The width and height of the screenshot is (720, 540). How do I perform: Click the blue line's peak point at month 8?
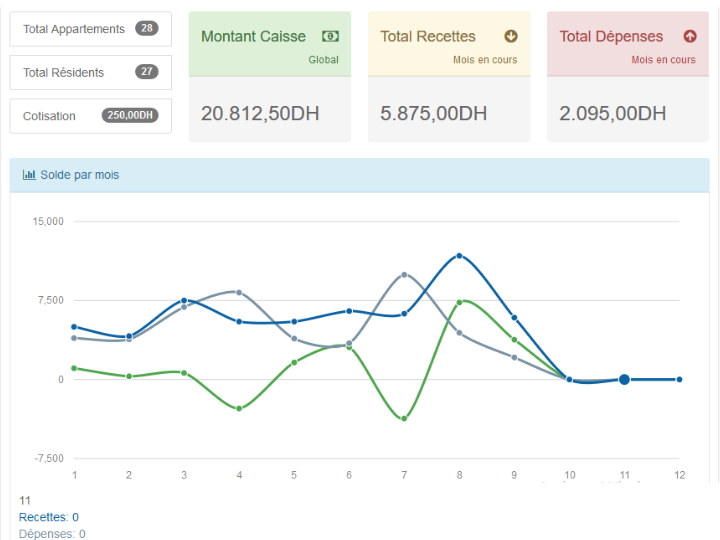click(459, 256)
